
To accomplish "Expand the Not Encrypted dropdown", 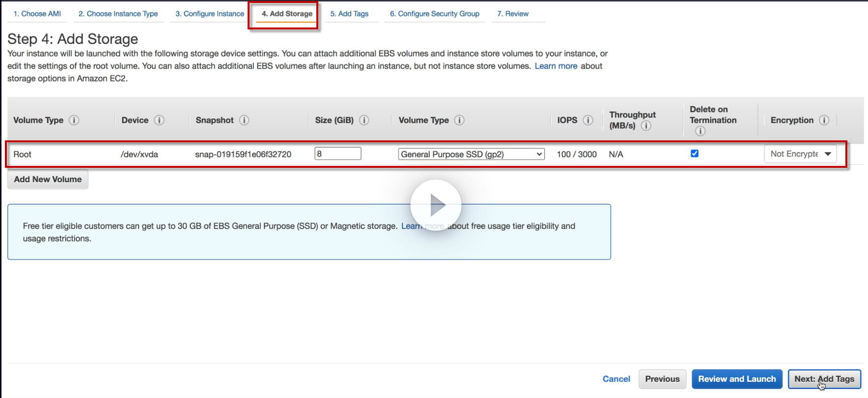I will (x=800, y=154).
